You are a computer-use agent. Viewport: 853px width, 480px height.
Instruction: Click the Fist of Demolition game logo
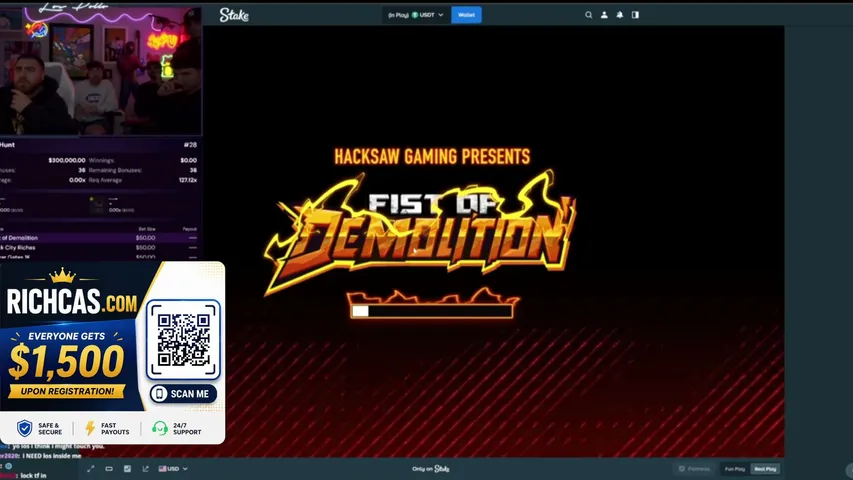(419, 233)
